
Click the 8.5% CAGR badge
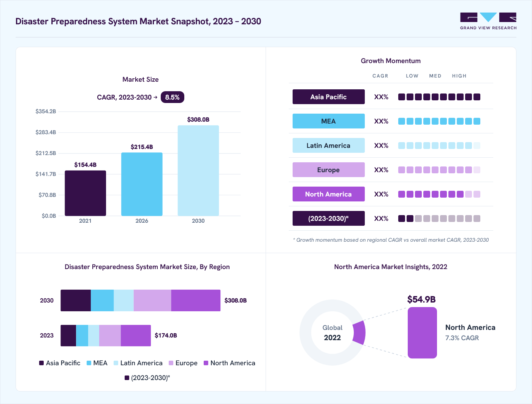(173, 97)
